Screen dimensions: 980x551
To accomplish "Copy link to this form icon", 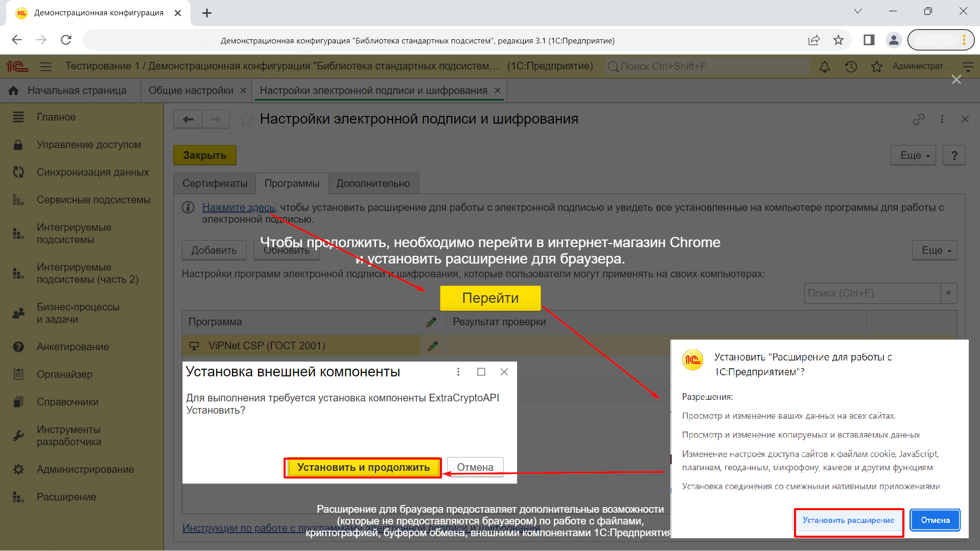I will [919, 119].
